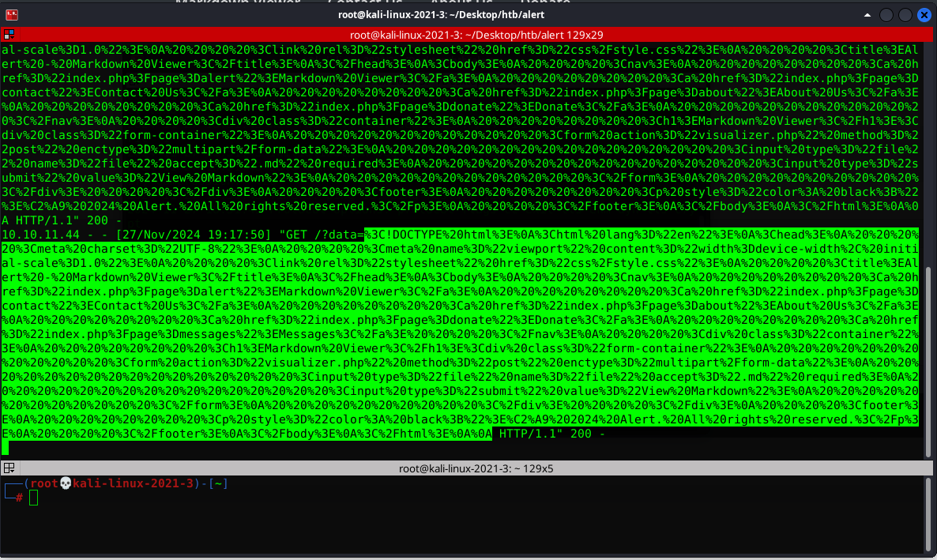Viewport: 937px width, 560px height.
Task: Click the IP address 10.10.11.44 in the log
Action: (x=40, y=235)
